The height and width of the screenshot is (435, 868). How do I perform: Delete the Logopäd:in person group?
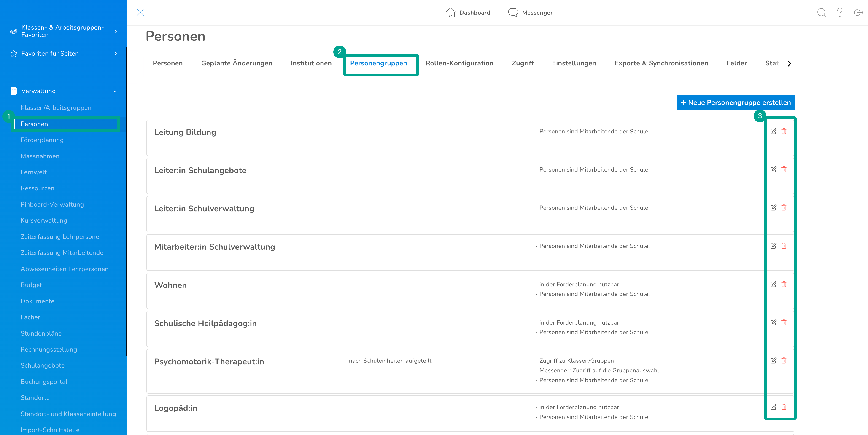(784, 407)
